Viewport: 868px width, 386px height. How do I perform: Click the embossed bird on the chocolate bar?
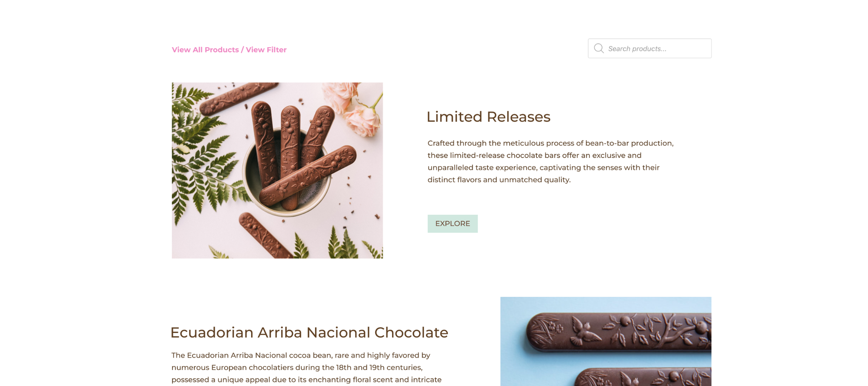585,331
